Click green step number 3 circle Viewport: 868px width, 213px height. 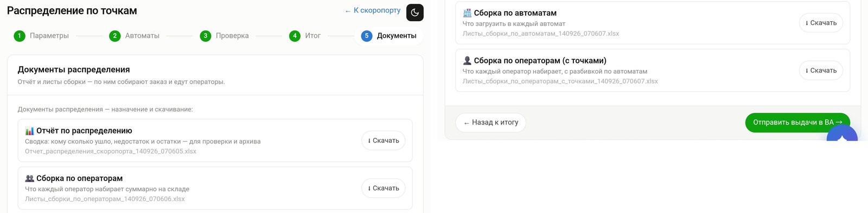205,36
